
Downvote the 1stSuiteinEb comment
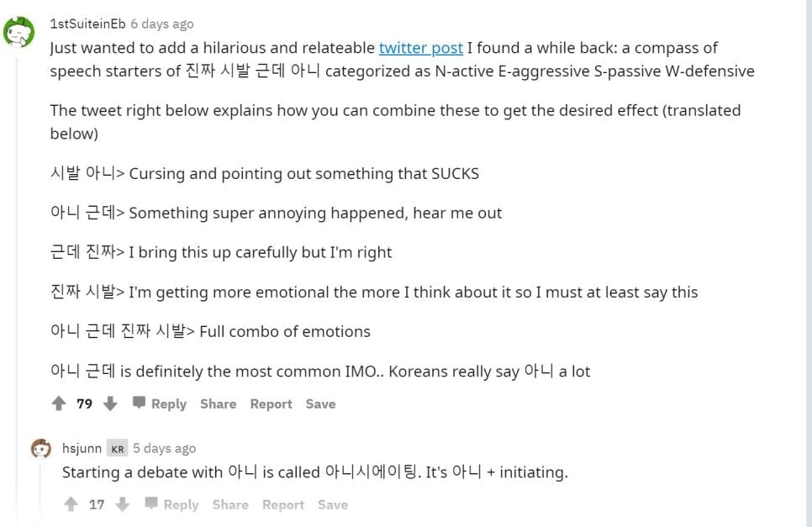(x=110, y=403)
